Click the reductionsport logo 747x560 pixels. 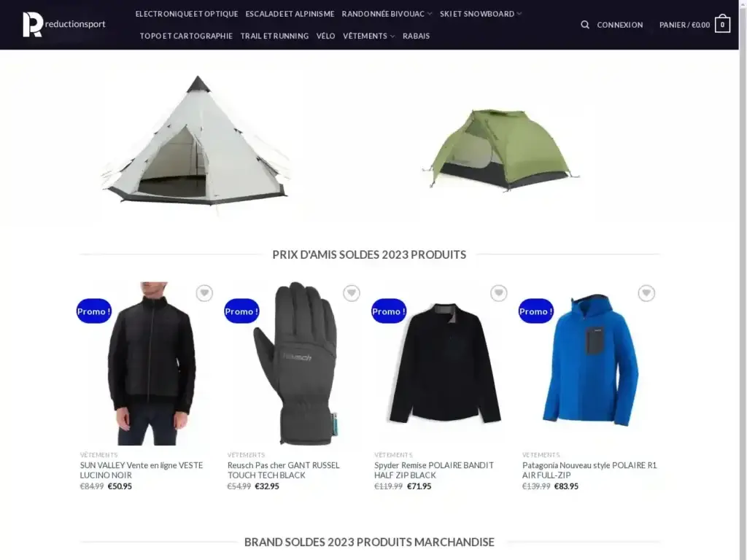(x=64, y=24)
